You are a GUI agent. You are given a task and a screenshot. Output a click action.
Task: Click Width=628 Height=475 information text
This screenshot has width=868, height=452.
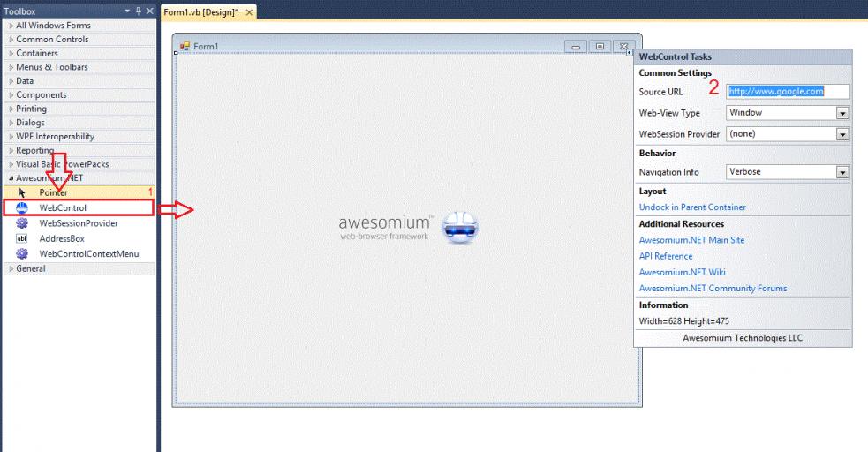pos(683,321)
